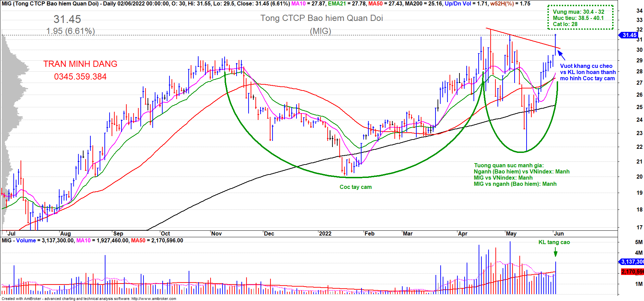This screenshot has width=644, height=301.
Task: Select the blue 3,137,300 volume tag
Action: click(x=632, y=262)
